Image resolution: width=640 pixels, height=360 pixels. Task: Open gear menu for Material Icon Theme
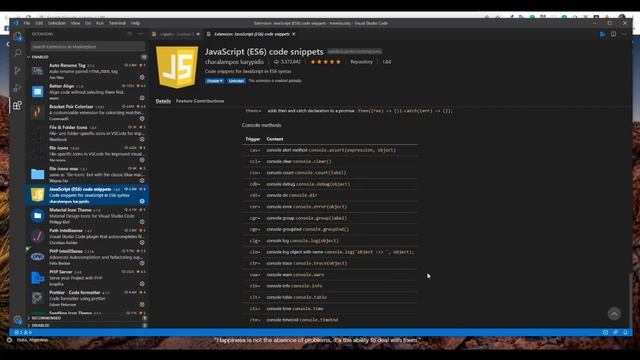click(142, 222)
